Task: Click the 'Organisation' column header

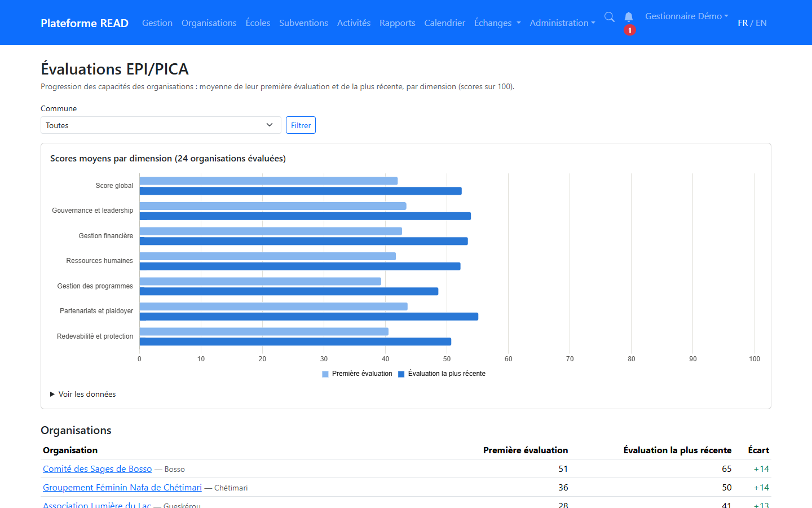Action: tap(70, 450)
